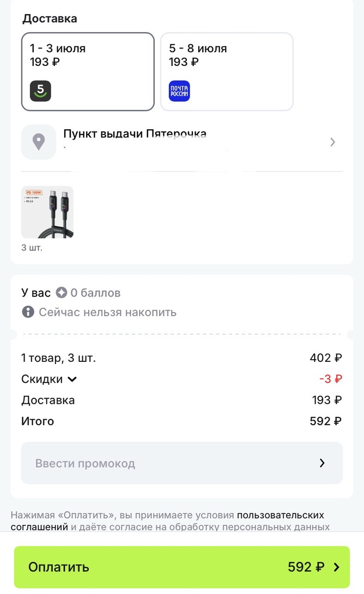364x594 pixels.
Task: Open the USB cable product thumbnail
Action: pos(47,212)
